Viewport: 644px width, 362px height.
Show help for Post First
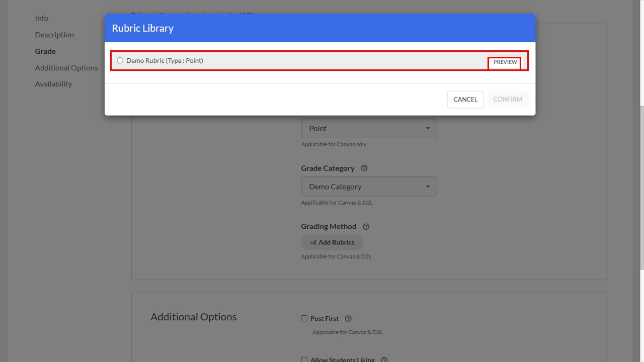tap(348, 319)
